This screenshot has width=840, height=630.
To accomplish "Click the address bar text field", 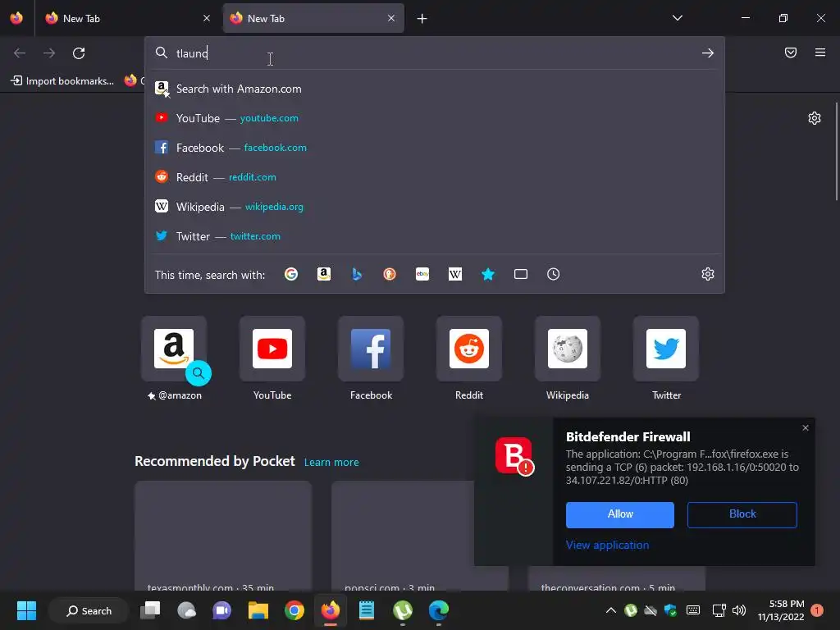I will coord(434,53).
